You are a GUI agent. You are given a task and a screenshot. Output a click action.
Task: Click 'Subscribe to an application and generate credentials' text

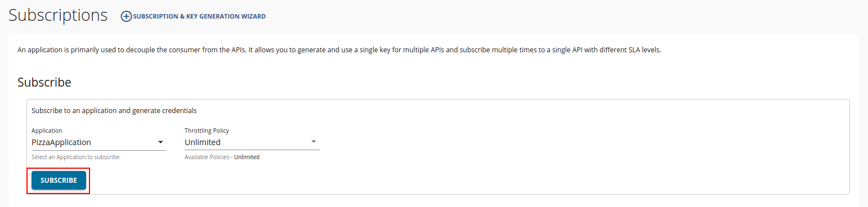click(114, 111)
